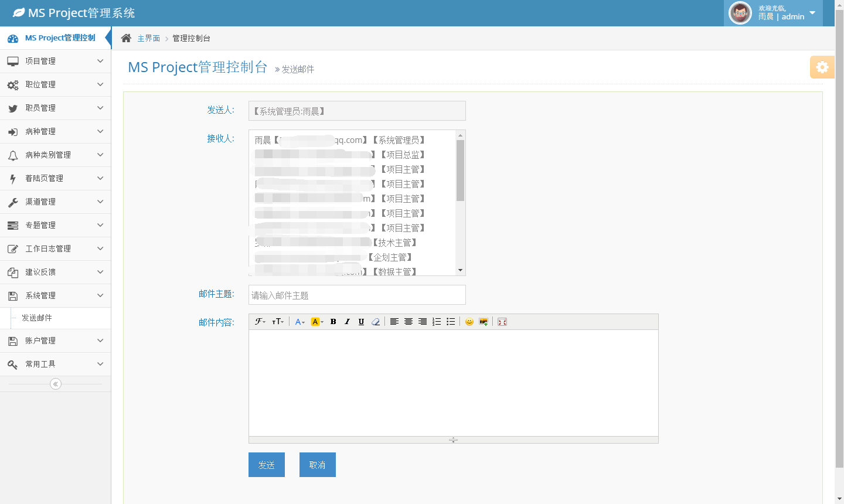Toggle bold formatting in the email editor

(333, 322)
